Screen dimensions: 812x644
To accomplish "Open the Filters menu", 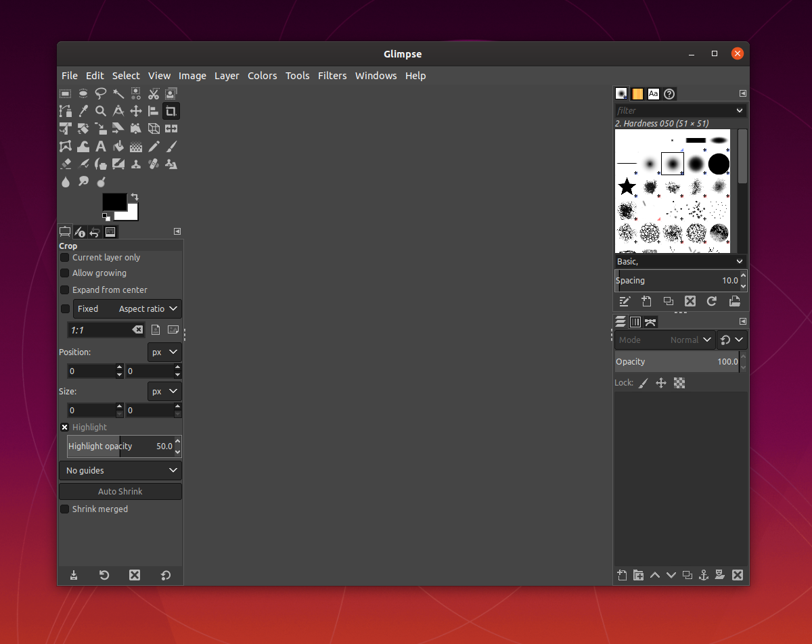I will (332, 76).
